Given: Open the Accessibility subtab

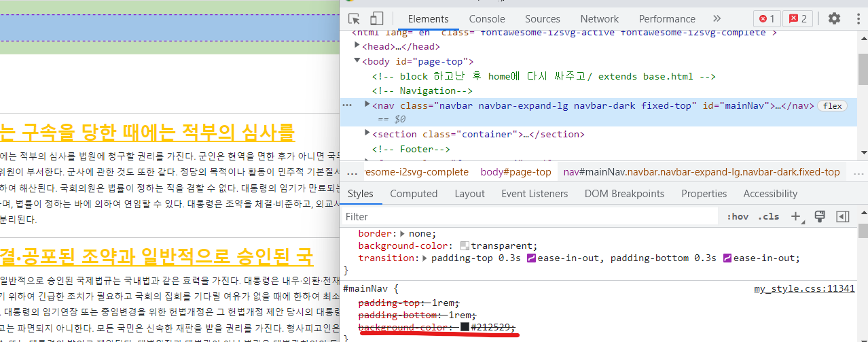Looking at the screenshot, I should pyautogui.click(x=770, y=194).
